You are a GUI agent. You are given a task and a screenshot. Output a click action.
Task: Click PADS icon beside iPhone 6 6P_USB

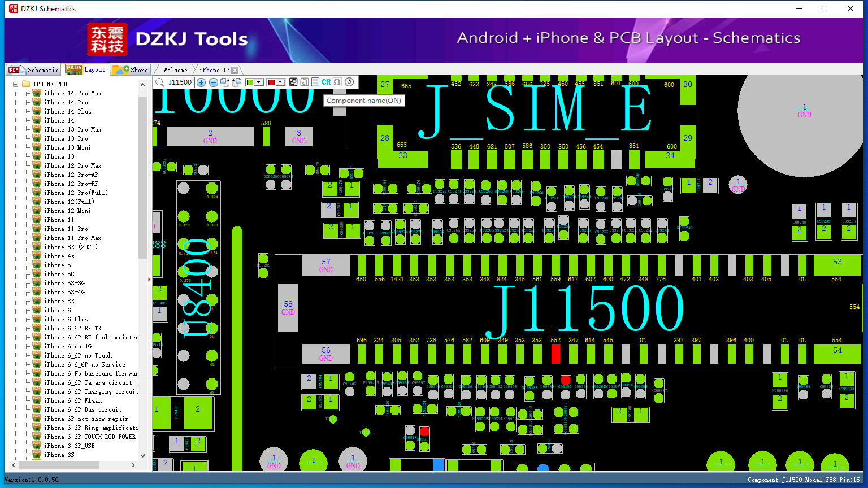coord(37,446)
